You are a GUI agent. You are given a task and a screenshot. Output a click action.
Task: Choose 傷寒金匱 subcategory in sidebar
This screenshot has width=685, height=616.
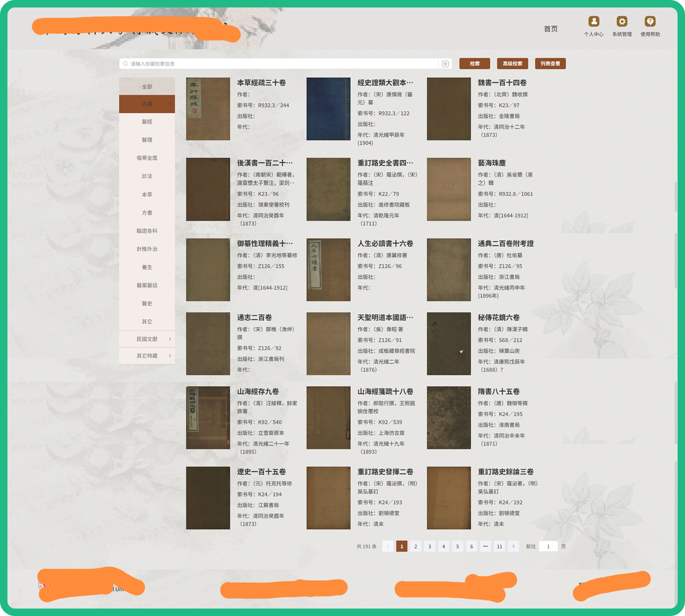point(147,158)
